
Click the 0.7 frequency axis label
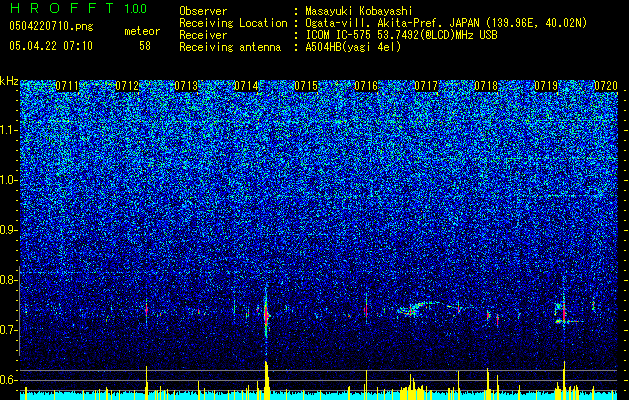(8, 330)
